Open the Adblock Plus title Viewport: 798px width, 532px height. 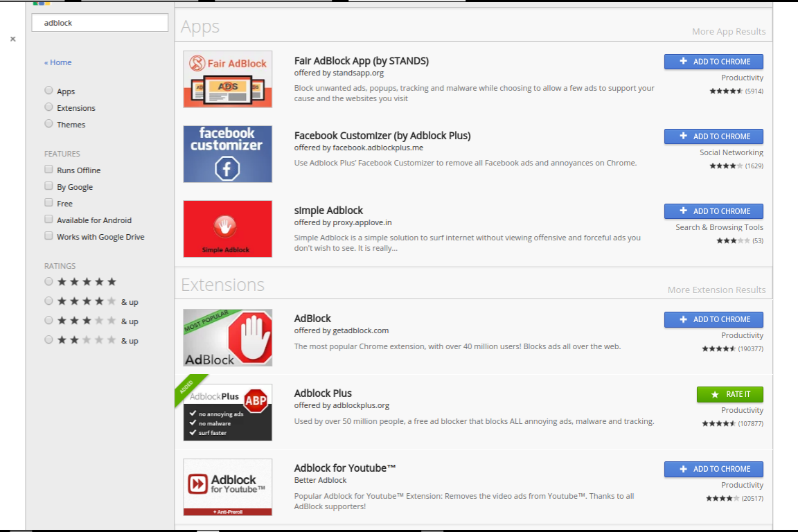pos(323,393)
